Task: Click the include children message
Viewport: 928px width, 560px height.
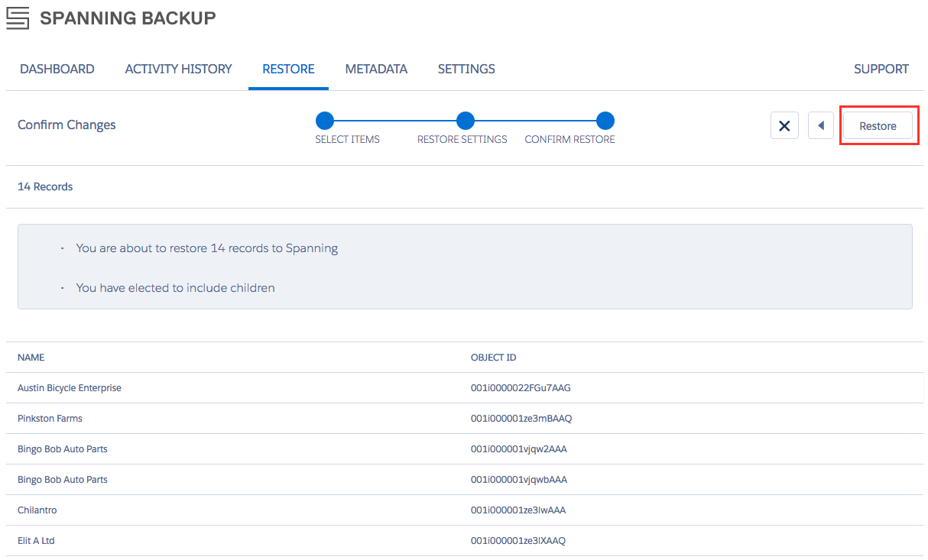Action: point(176,288)
